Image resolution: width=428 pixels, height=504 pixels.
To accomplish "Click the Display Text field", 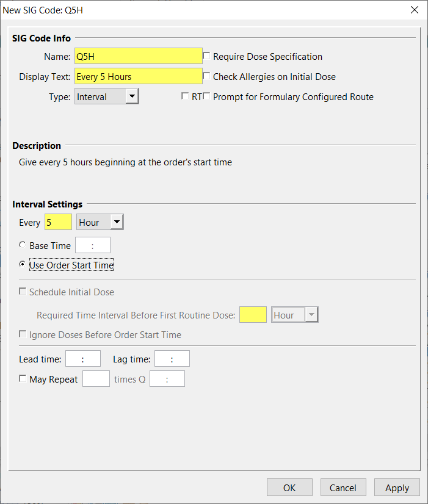I will (x=138, y=76).
